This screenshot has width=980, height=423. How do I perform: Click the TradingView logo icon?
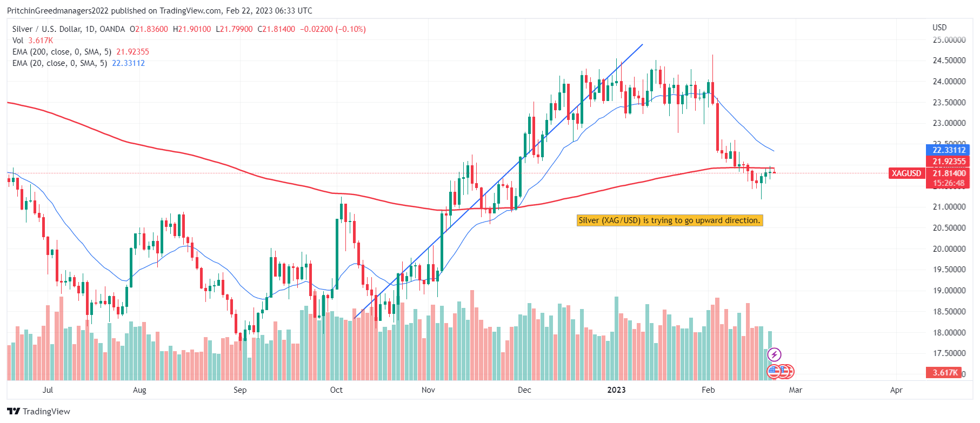click(14, 411)
